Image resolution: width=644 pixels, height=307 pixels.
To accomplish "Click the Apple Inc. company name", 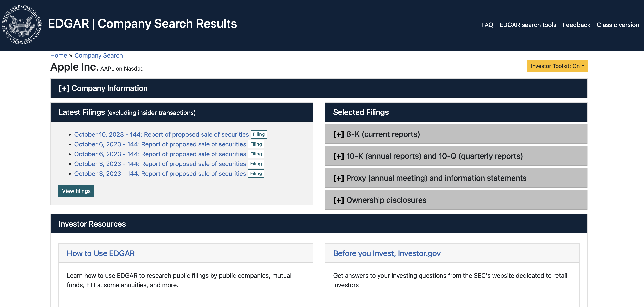I will tap(74, 67).
